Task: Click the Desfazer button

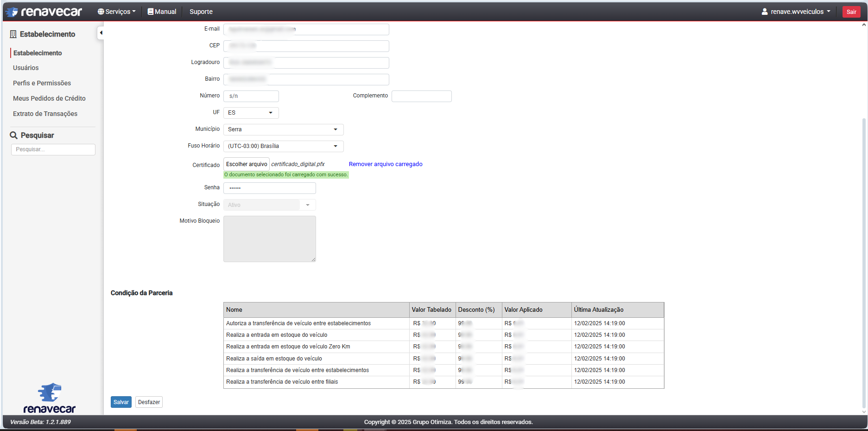Action: [149, 402]
